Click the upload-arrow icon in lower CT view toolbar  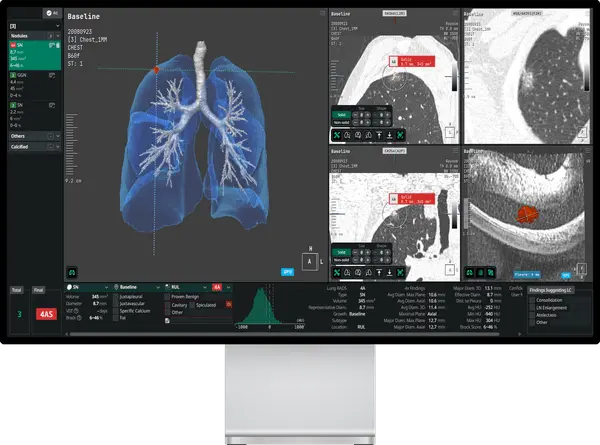tap(379, 272)
